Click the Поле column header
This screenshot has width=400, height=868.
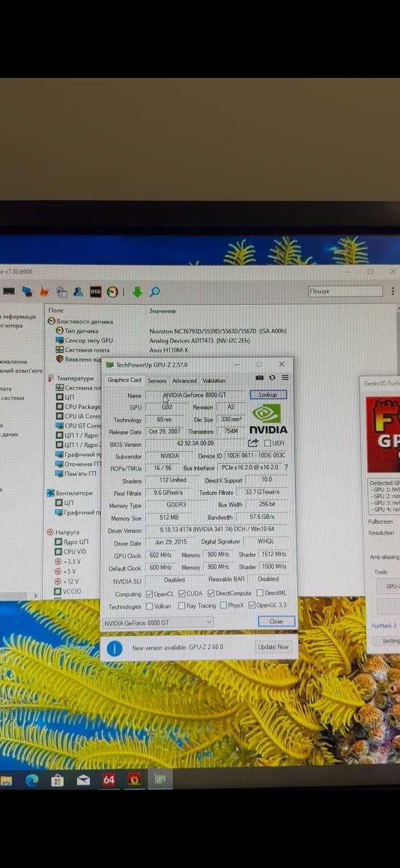pos(56,311)
